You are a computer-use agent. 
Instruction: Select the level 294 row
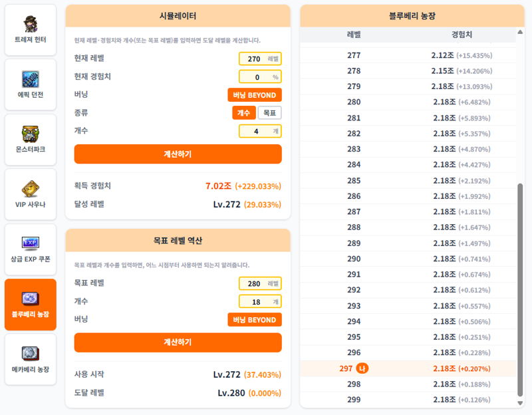pos(408,322)
